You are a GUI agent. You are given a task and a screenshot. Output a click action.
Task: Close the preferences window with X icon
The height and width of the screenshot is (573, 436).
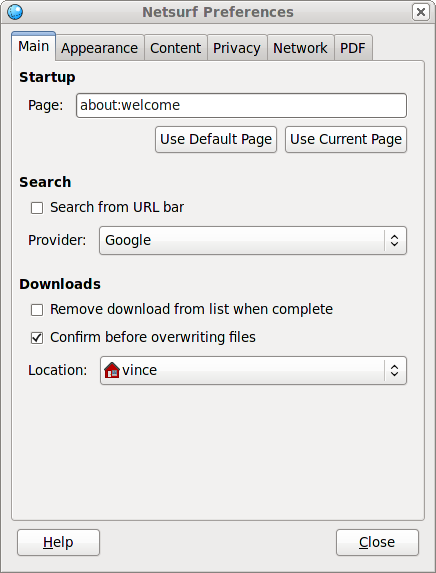[421, 12]
